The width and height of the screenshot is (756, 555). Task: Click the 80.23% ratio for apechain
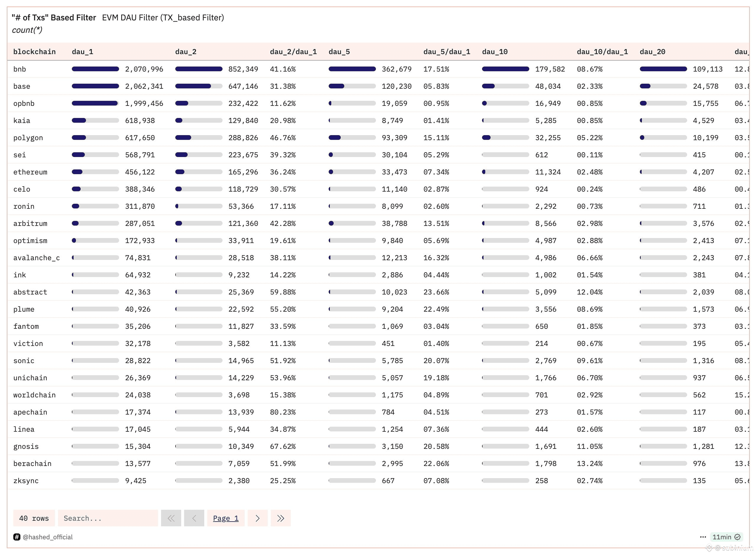283,412
